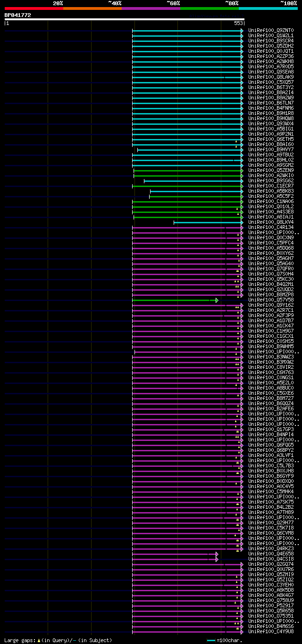The height and width of the screenshot is (644, 302).
Task: Select the UniRef100_B9SG62 label
Action: tap(271, 181)
